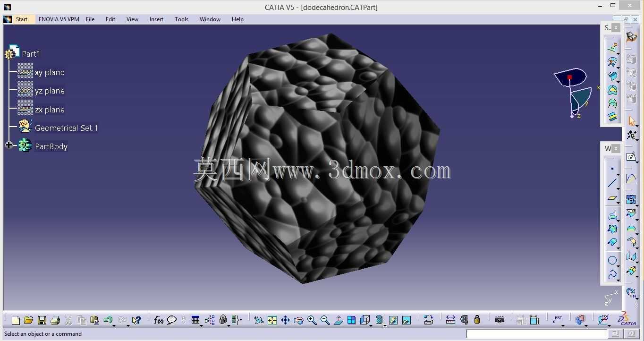Activate Fly mode airplane icon
The width and height of the screenshot is (644, 341).
coord(259,320)
